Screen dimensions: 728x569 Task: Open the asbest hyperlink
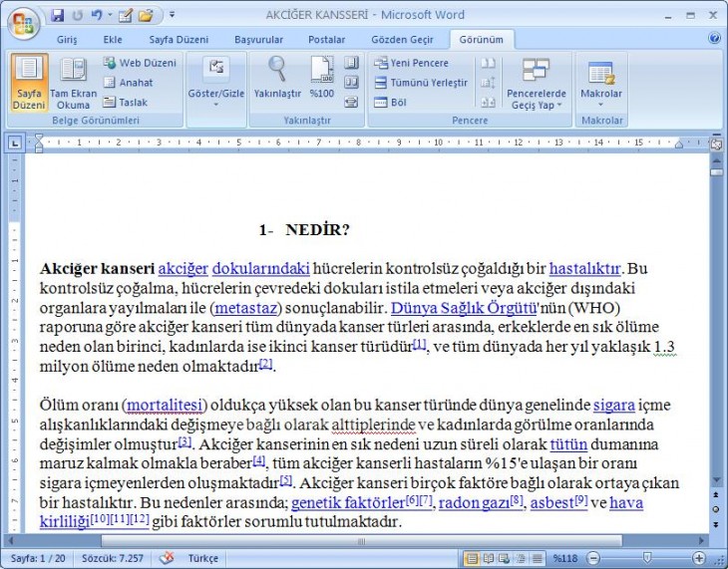tap(552, 502)
